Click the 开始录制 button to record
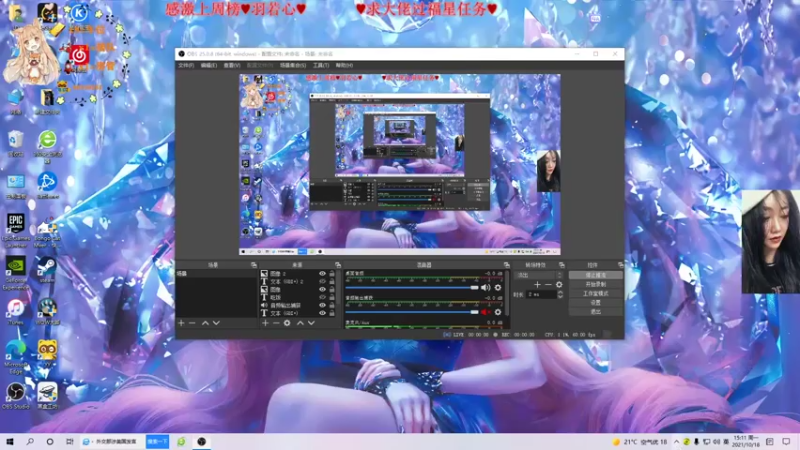The image size is (800, 450). tap(595, 284)
